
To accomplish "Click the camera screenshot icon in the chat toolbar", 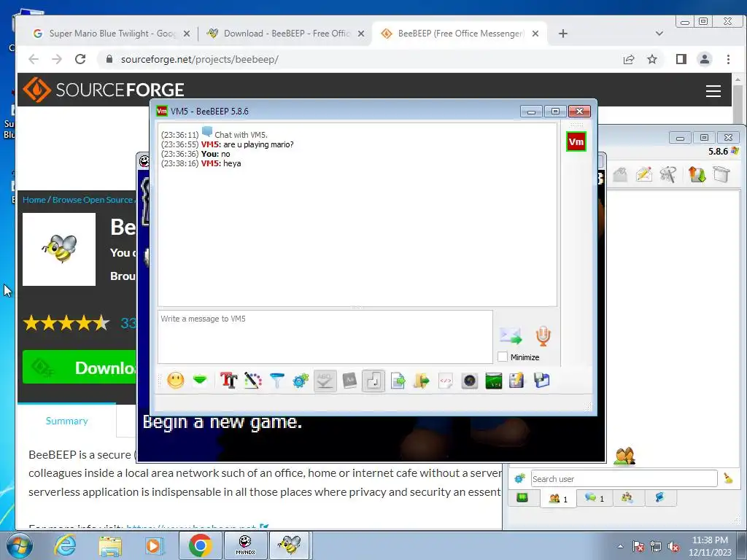I will (470, 381).
